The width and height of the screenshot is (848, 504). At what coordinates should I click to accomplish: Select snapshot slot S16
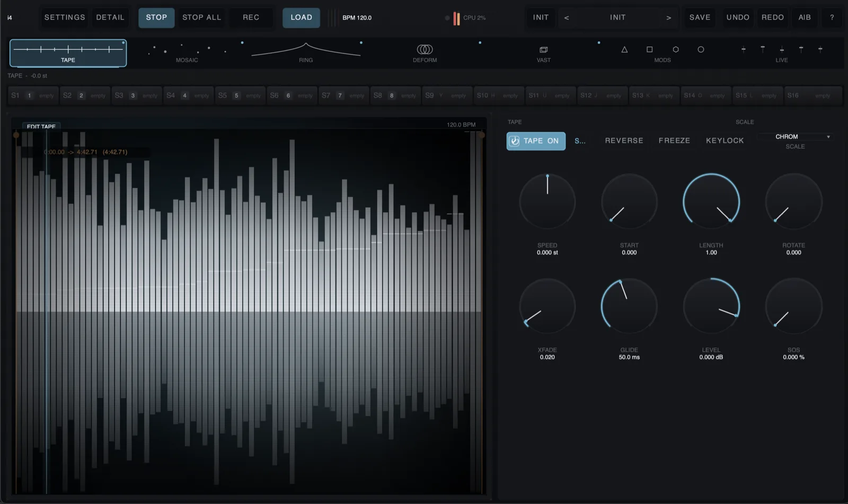point(812,95)
